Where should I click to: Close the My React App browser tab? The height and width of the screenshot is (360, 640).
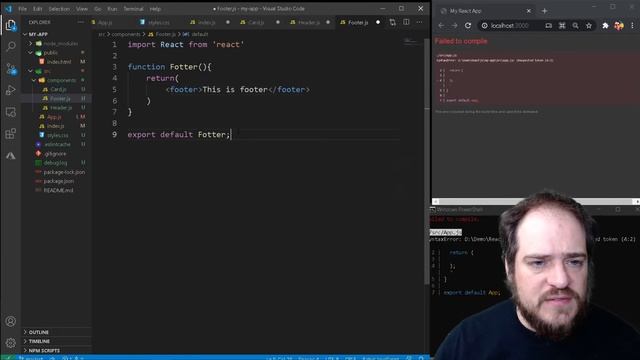click(529, 11)
